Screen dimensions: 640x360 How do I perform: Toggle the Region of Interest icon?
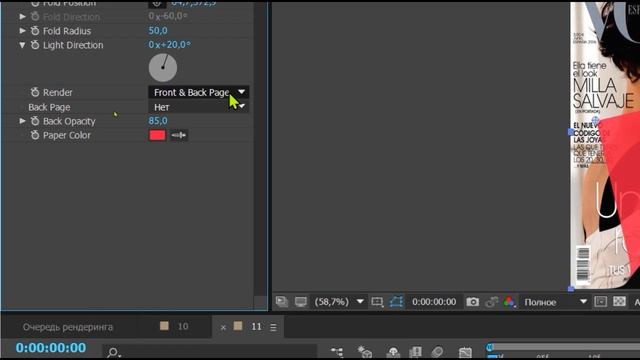point(600,302)
